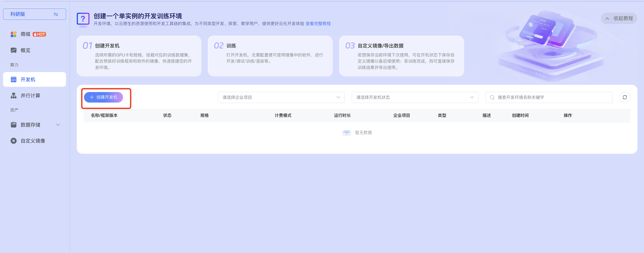Collapse tutorial with 收起教程 button
The width and height of the screenshot is (644, 253).
point(619,18)
